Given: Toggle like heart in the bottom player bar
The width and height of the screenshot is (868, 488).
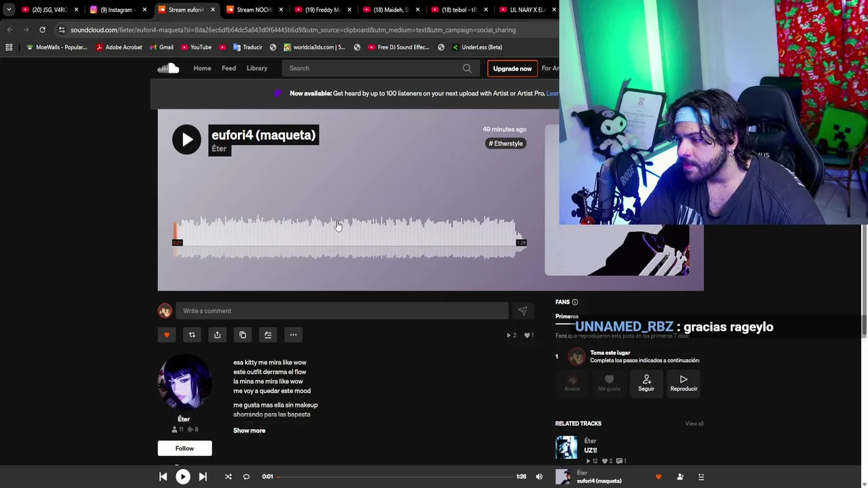Looking at the screenshot, I should tap(658, 476).
